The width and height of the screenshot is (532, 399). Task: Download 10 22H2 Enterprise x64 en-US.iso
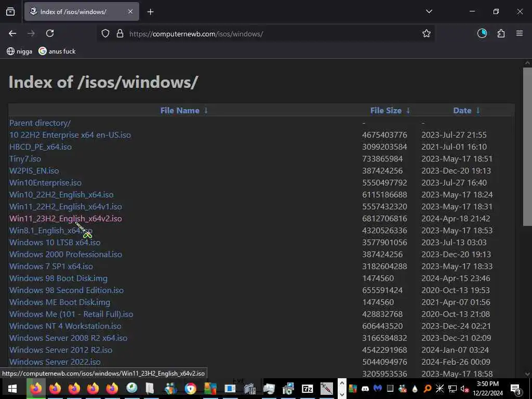pos(70,135)
